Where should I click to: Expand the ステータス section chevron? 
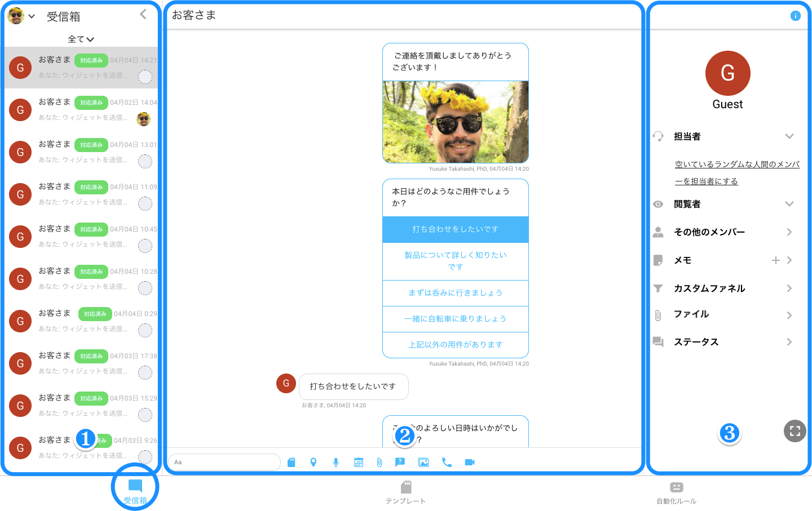coord(789,342)
